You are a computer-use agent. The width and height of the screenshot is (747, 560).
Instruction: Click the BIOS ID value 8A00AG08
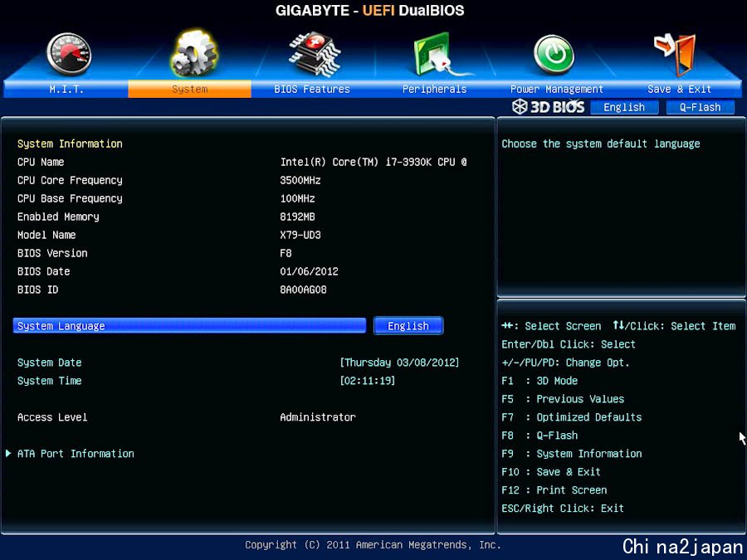pyautogui.click(x=303, y=290)
